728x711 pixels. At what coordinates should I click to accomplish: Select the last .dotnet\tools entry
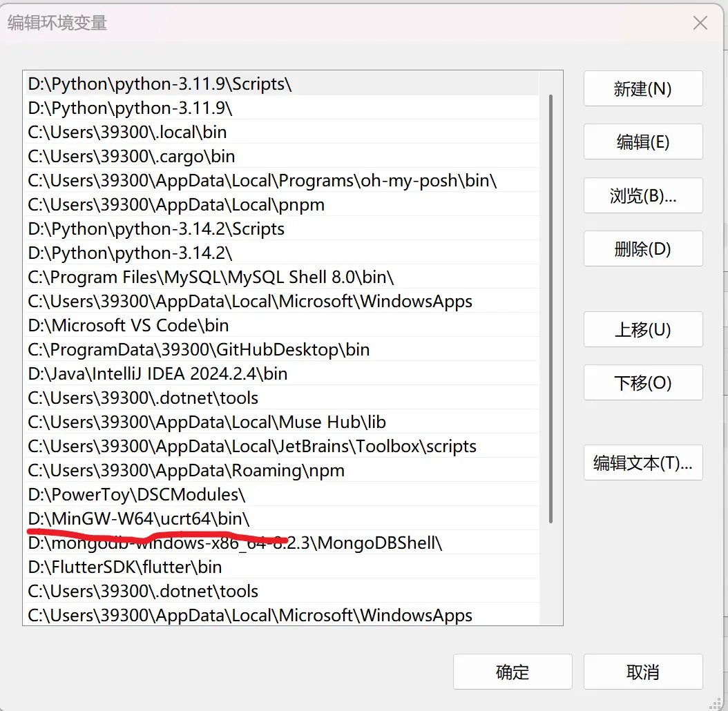(x=282, y=590)
